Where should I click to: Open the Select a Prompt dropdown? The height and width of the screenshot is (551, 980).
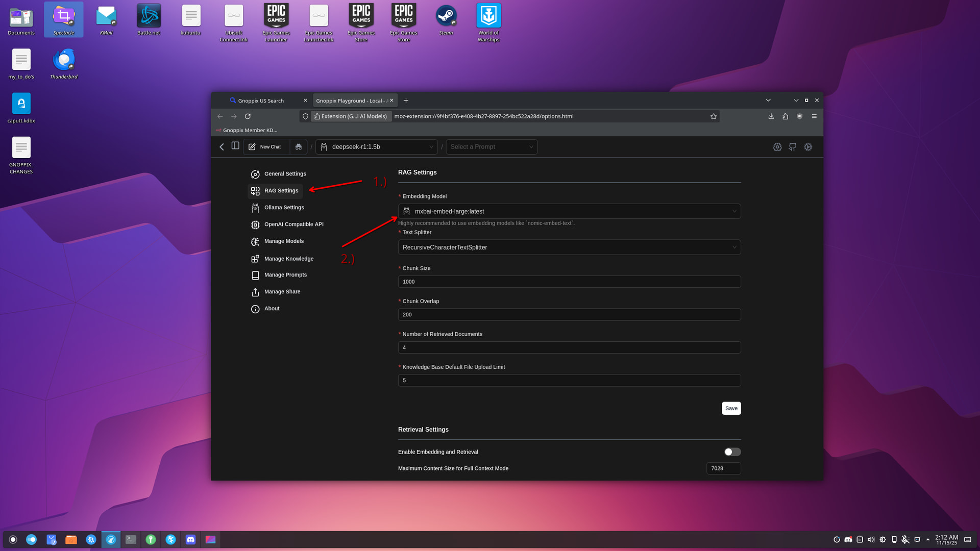tap(491, 147)
